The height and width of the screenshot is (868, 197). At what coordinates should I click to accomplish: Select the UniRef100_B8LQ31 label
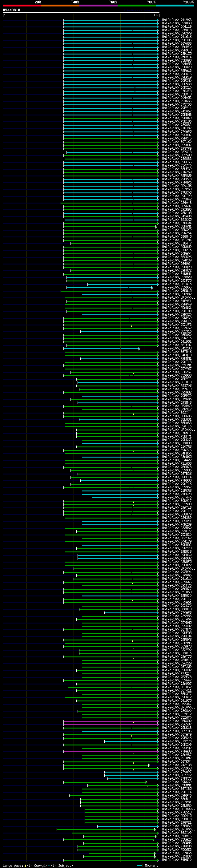point(177,419)
